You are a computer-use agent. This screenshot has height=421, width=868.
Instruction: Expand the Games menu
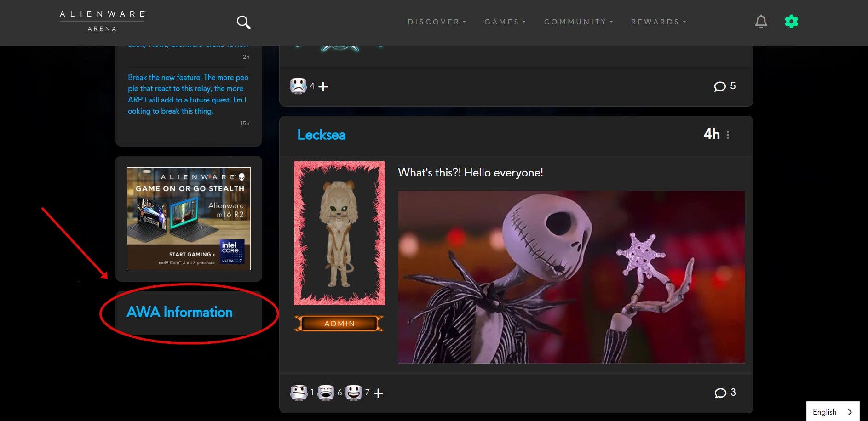(x=505, y=22)
